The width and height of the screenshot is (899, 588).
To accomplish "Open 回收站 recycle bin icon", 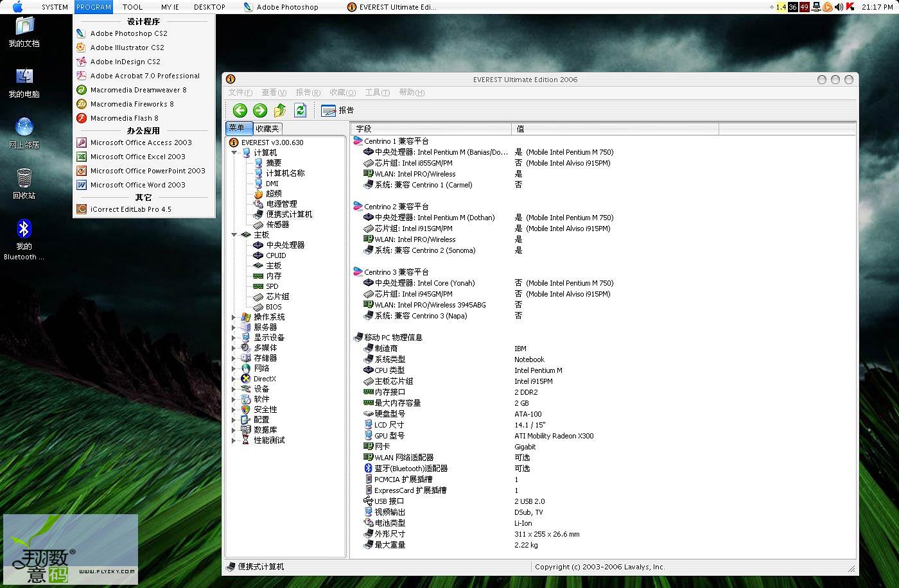I will pyautogui.click(x=24, y=184).
